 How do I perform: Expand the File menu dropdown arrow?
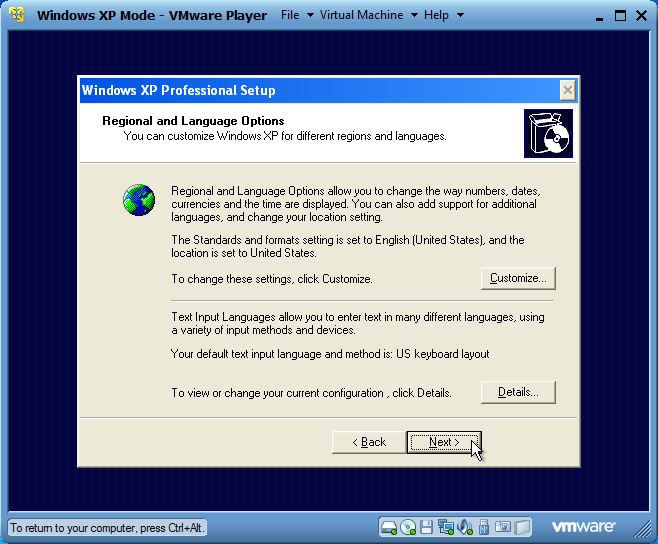(x=310, y=16)
